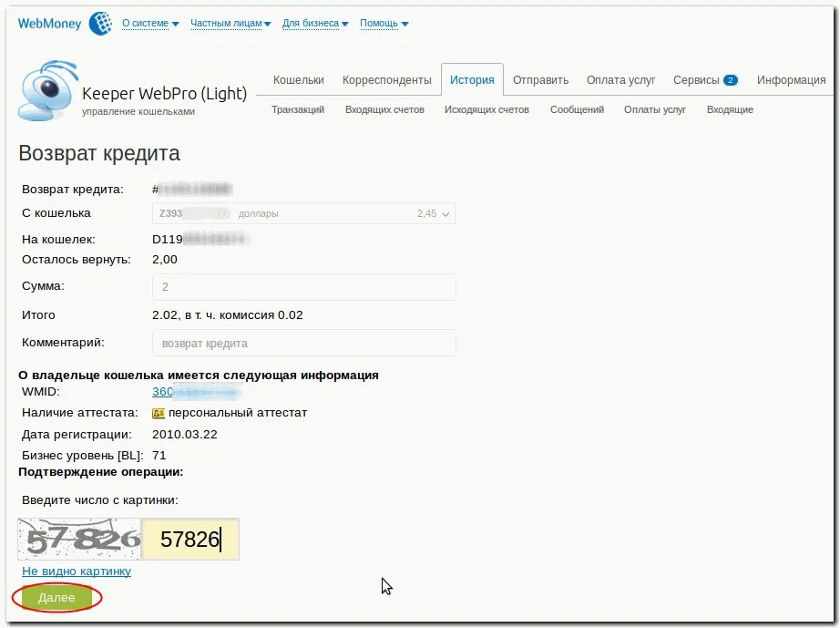This screenshot has height=628, width=840.
Task: Go to the Отправить tab
Action: (540, 80)
